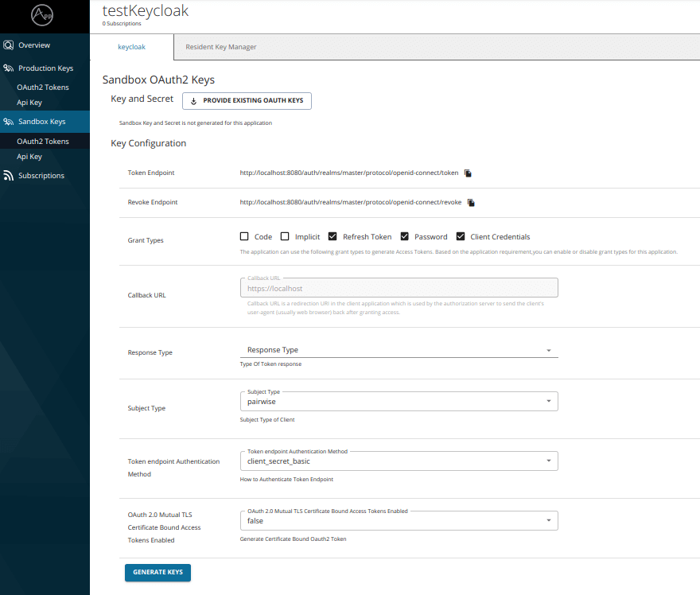Screen dimensions: 700x595
Task: Open the Token endpoint Authentication Method dropdown
Action: [548, 461]
